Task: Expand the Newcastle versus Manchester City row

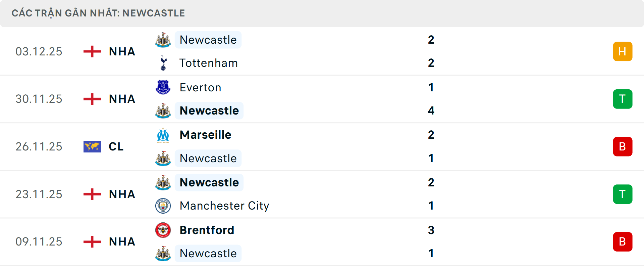Action: 335,194
